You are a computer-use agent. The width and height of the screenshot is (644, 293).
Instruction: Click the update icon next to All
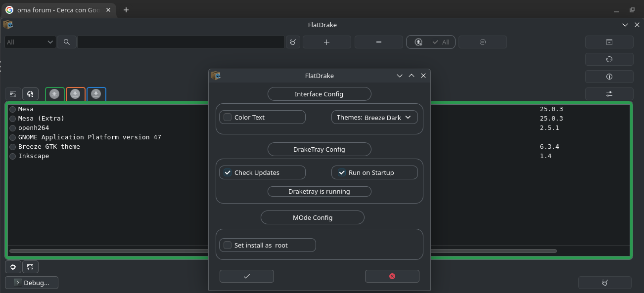[418, 42]
